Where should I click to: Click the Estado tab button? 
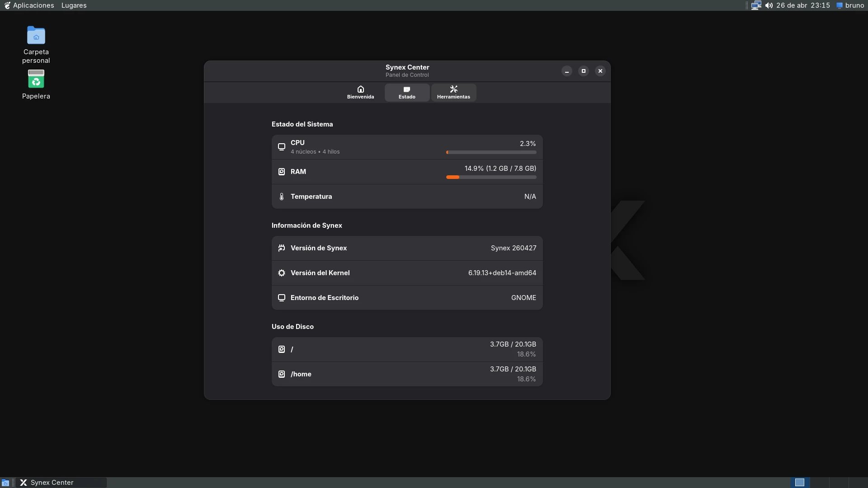pyautogui.click(x=406, y=92)
